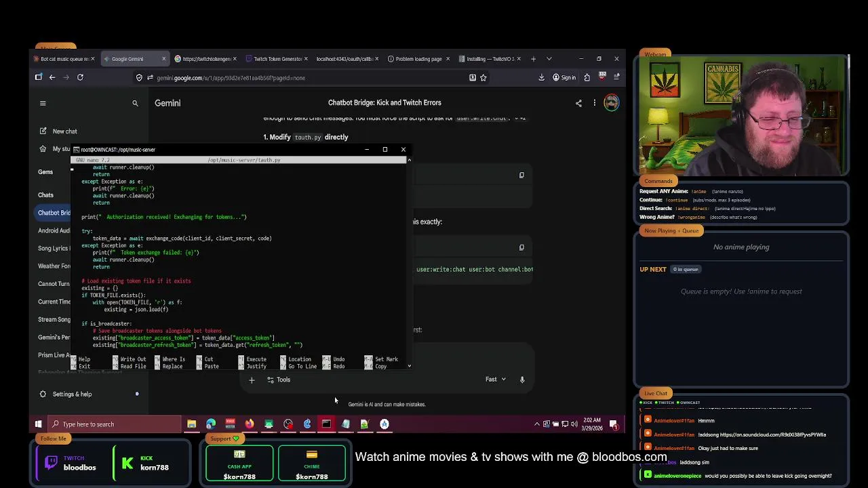This screenshot has width=868, height=488.
Task: Show hidden system tray icons
Action: (x=537, y=424)
